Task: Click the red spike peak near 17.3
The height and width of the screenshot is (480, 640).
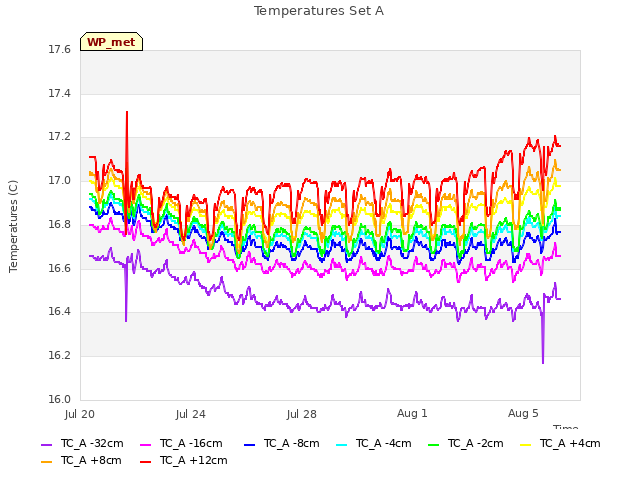Action: coord(127,112)
